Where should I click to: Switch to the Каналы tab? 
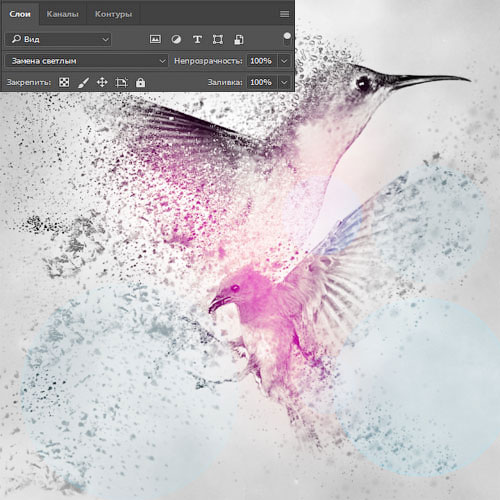point(63,14)
